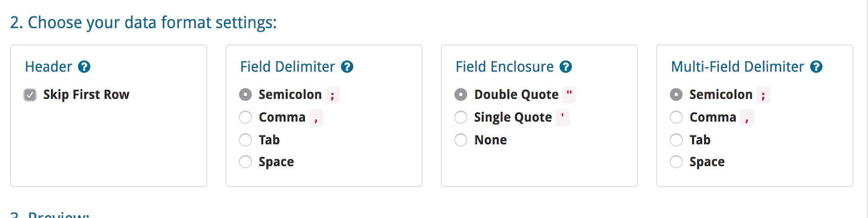Pick Space under Field Delimiter
Image resolution: width=868 pixels, height=218 pixels.
coord(245,162)
